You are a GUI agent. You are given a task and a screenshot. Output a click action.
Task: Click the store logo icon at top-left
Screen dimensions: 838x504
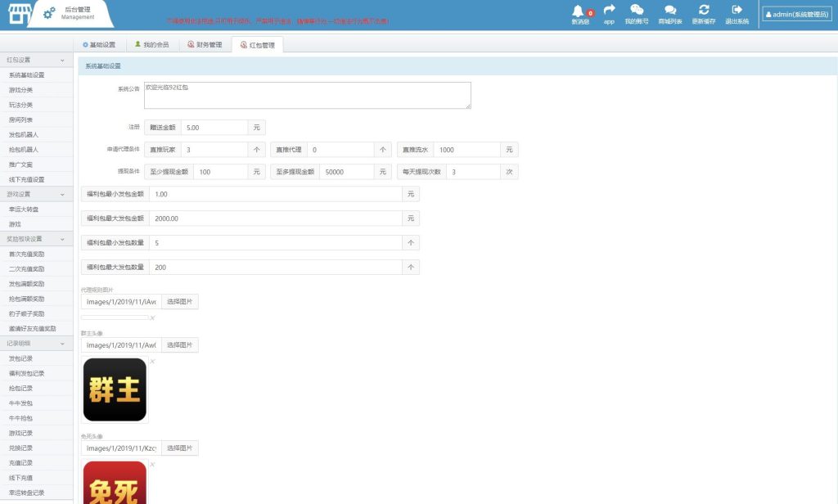click(16, 14)
